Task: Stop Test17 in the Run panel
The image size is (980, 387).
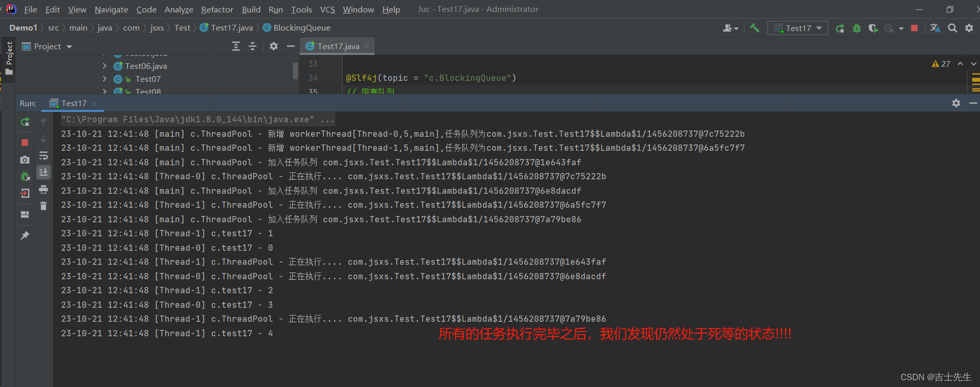Action: coord(25,142)
